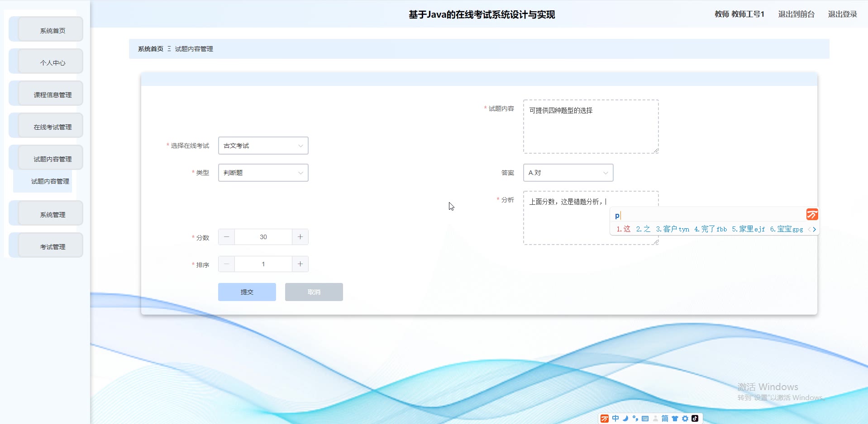
Task: Click 试题内容管理 breadcrumb text
Action: pyautogui.click(x=194, y=49)
